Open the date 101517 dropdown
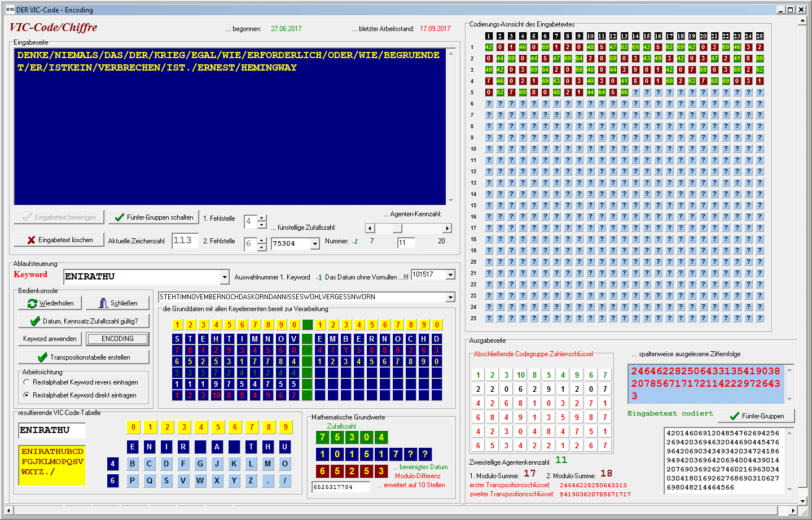This screenshot has width=812, height=520. (450, 275)
